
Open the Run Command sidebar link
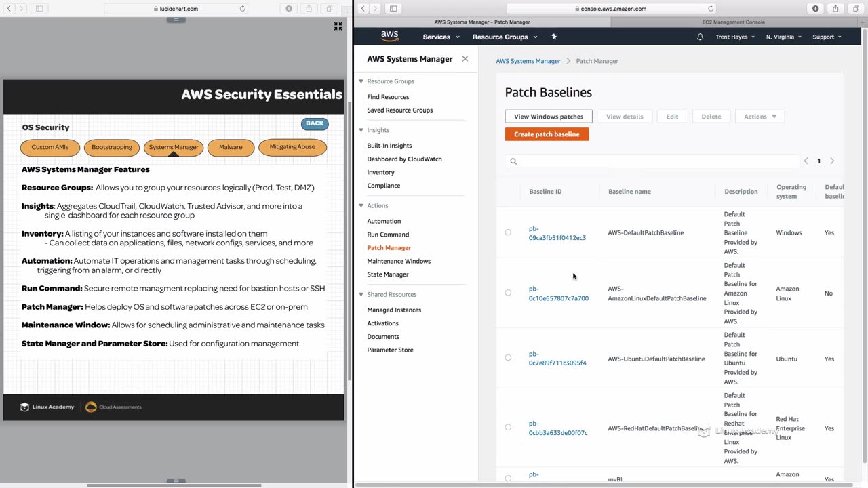(x=388, y=235)
